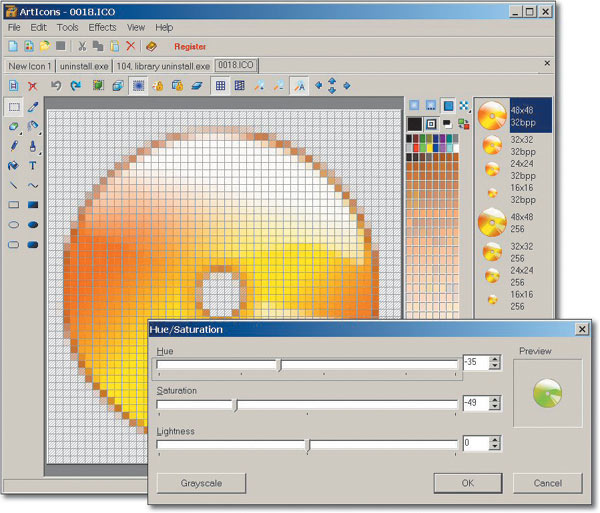Click the Lightness slider handle
Image resolution: width=600 pixels, height=513 pixels.
pyautogui.click(x=308, y=445)
